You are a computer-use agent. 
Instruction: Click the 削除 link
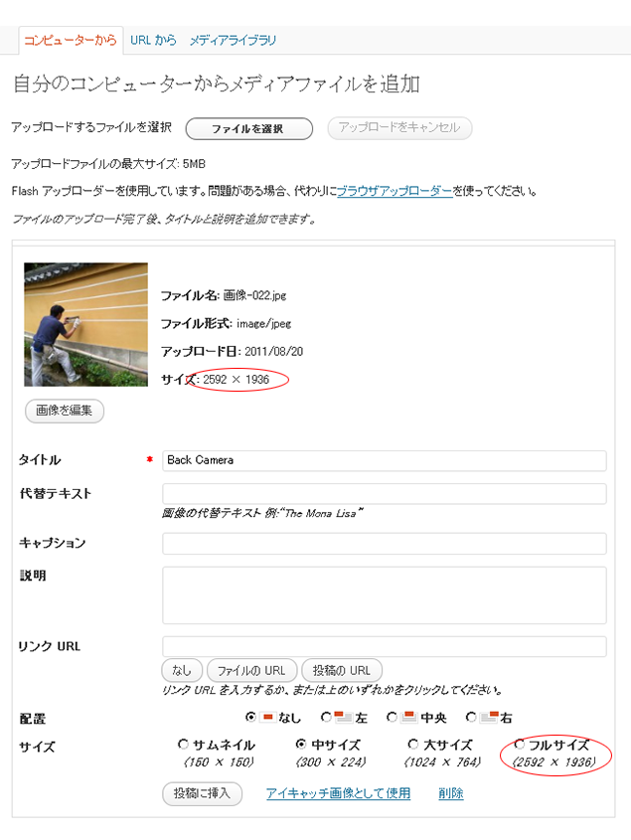tap(451, 793)
